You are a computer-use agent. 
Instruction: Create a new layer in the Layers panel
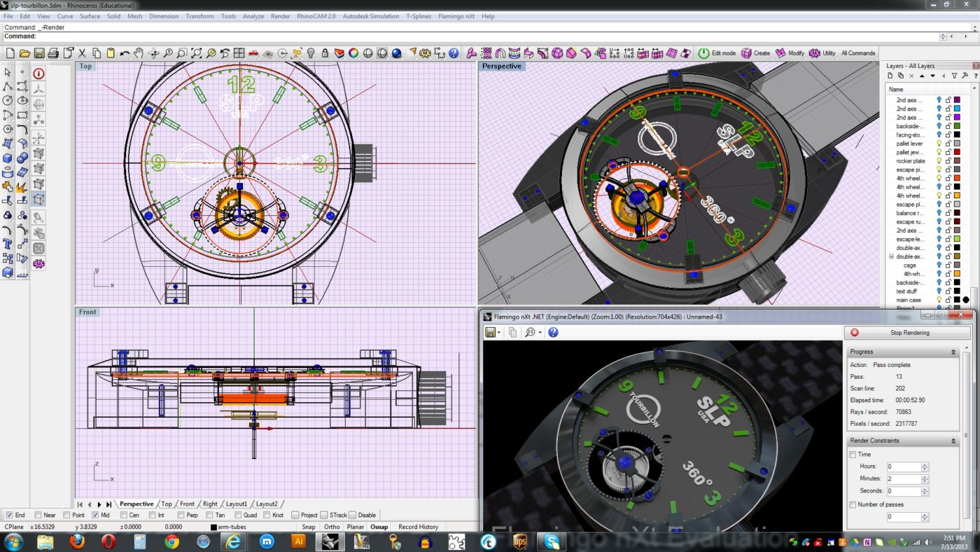coord(890,76)
